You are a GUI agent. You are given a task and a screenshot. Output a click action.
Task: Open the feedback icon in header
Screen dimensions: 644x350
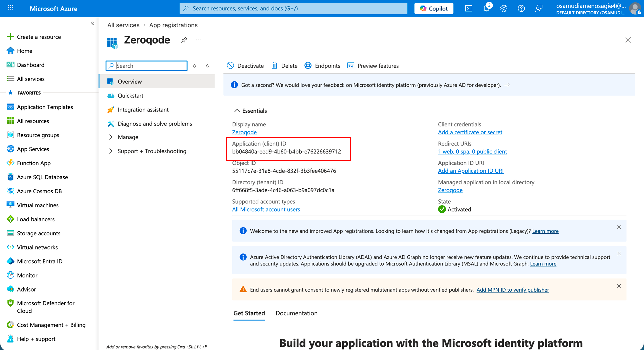pyautogui.click(x=538, y=9)
